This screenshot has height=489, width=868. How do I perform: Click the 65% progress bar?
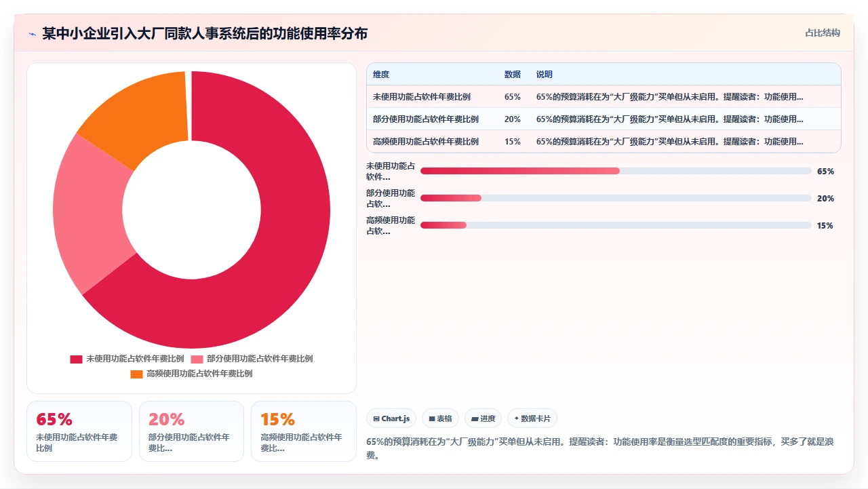(616, 171)
